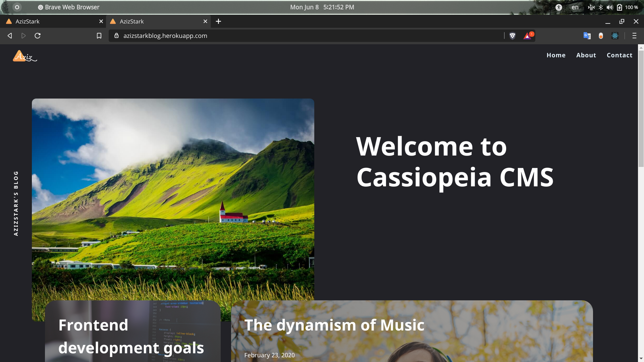Click the Bluetooth icon in the system tray
Screen dimensions: 644x362
(x=601, y=7)
